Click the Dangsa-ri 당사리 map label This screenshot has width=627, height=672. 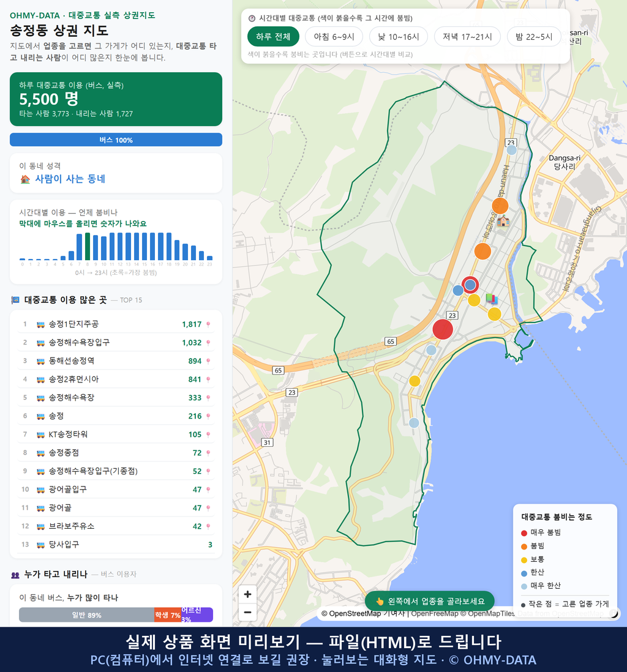[x=565, y=162]
